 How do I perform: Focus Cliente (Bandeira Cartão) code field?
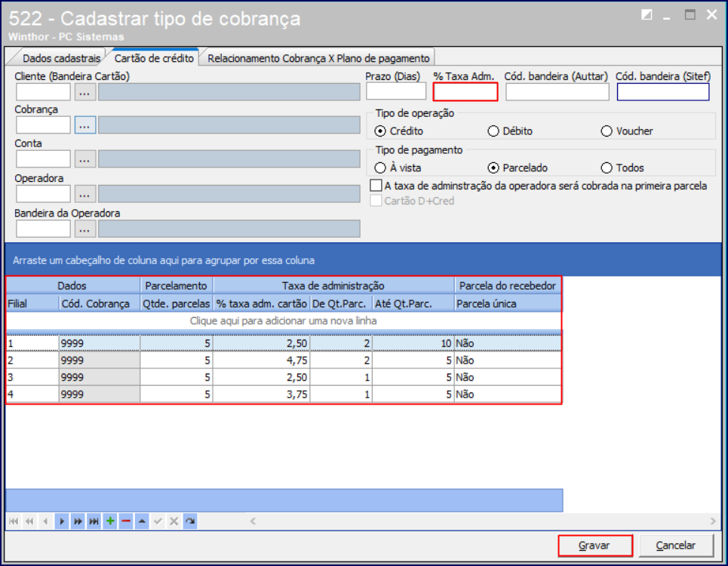[43, 92]
